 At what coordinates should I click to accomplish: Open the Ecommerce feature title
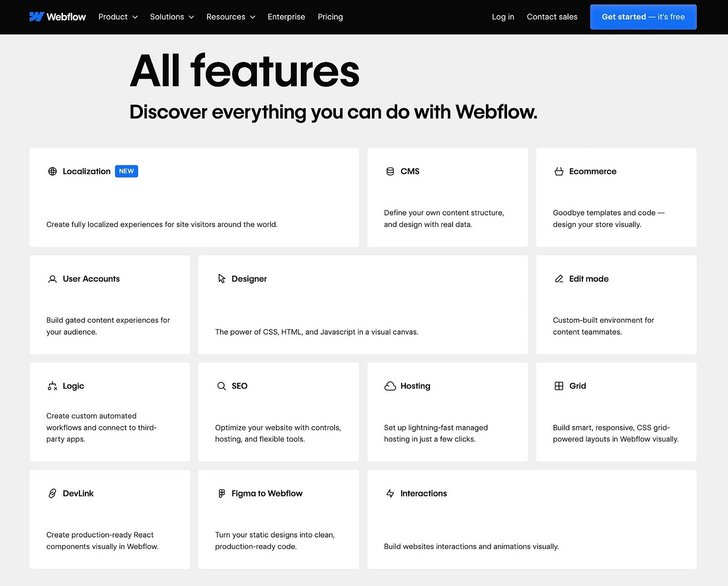(x=592, y=171)
